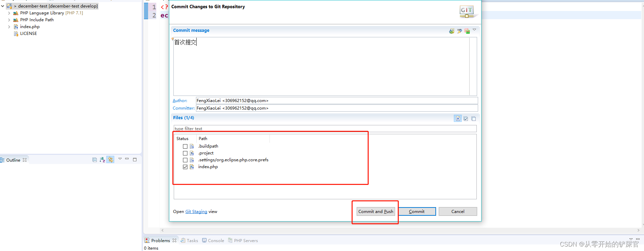Viewport: 644px width, 251px height.
Task: Select the .buildpath path text
Action: point(208,146)
